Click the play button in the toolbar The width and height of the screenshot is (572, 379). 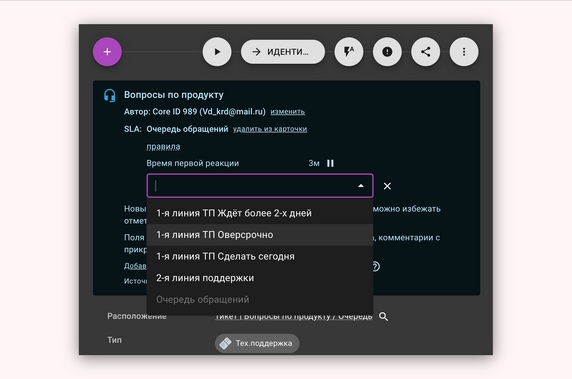click(217, 52)
